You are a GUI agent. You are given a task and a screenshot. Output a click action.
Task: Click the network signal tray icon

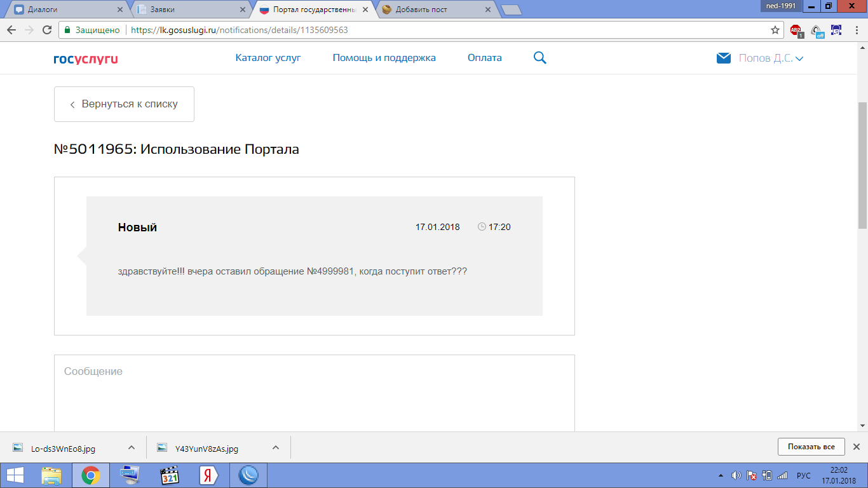pos(782,475)
